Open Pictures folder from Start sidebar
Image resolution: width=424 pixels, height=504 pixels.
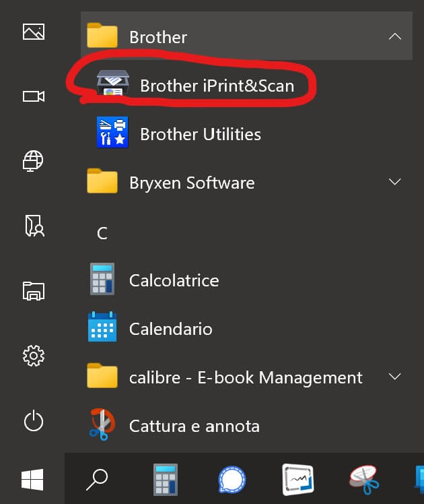33,32
